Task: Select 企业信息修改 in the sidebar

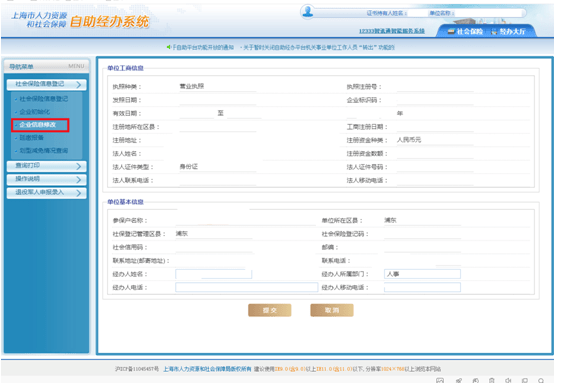Action: click(x=38, y=125)
